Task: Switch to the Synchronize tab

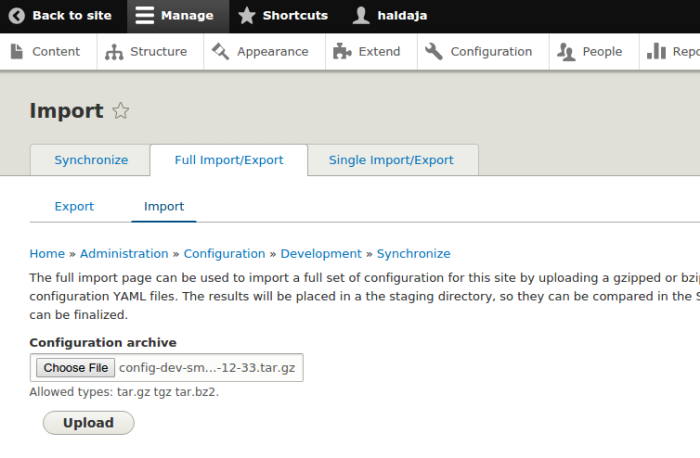Action: 91,160
